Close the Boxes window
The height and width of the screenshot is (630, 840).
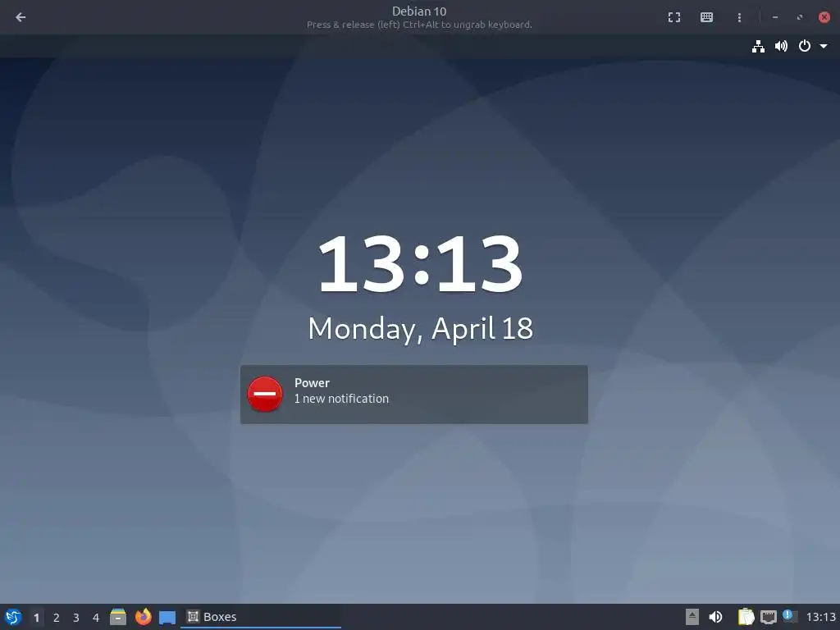(x=824, y=17)
